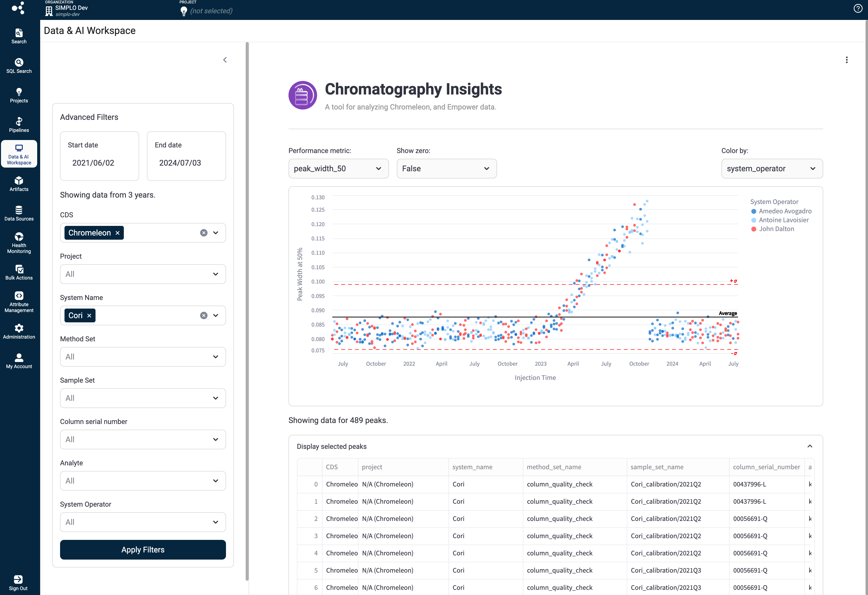Open the Analyte dropdown
The width and height of the screenshot is (868, 595).
coord(143,481)
